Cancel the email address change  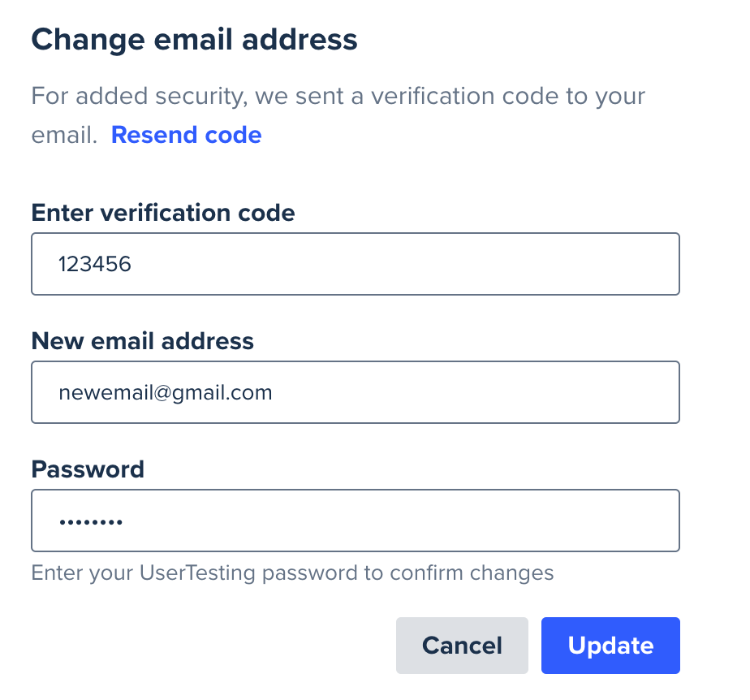click(x=462, y=646)
